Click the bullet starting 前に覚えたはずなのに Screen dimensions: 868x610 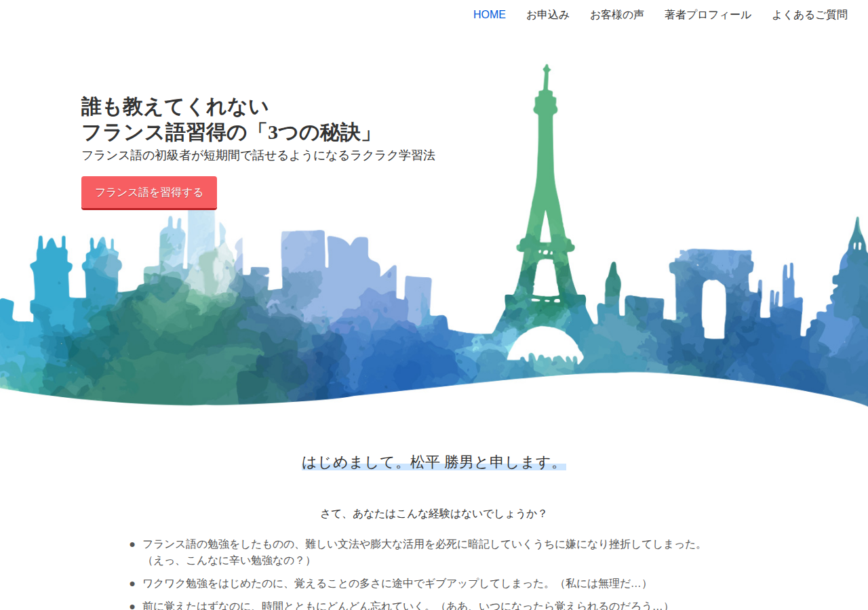[x=408, y=605]
